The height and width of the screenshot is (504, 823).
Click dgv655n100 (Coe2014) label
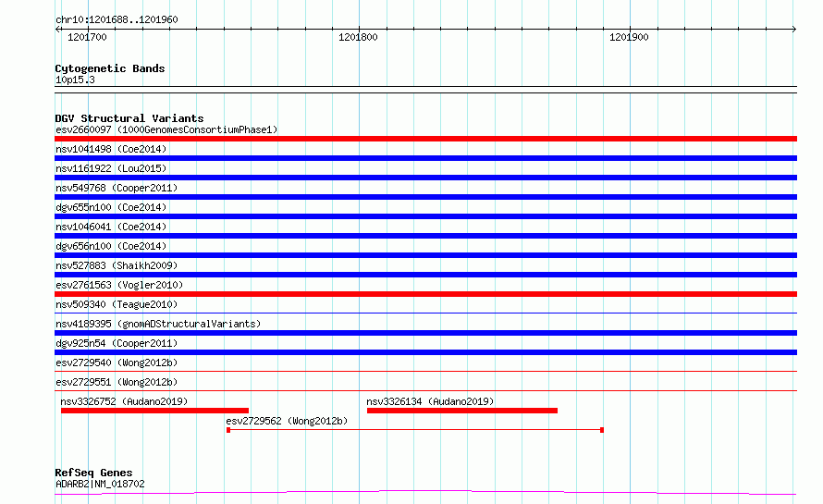[111, 207]
